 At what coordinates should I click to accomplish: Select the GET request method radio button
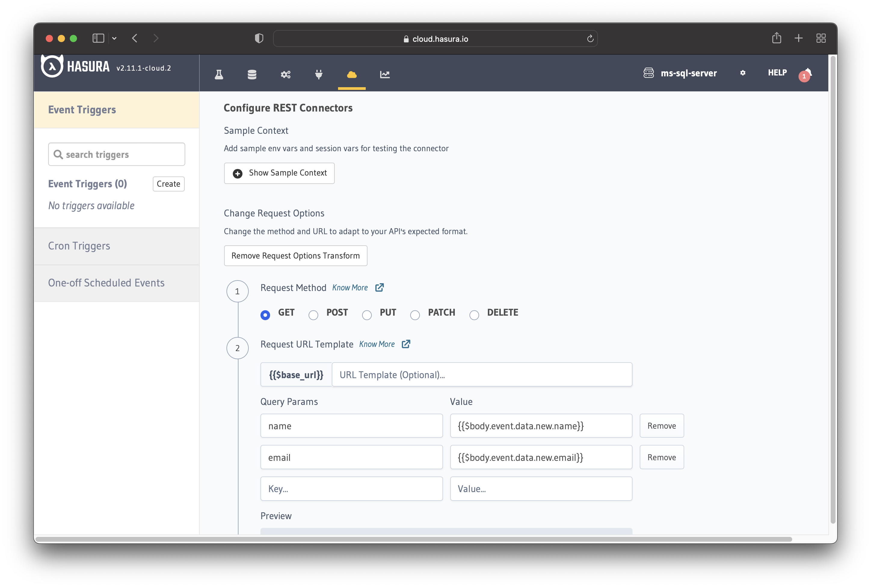pyautogui.click(x=266, y=314)
